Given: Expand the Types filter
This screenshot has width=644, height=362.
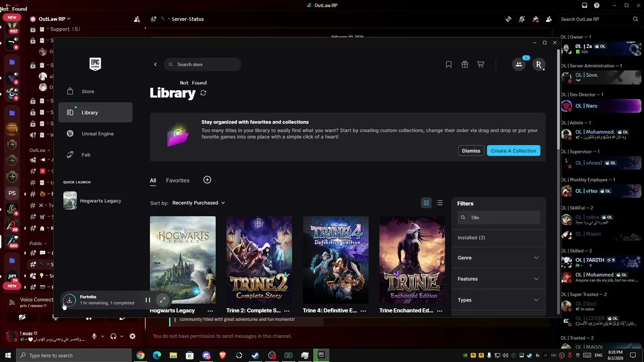Looking at the screenshot, I should 499,300.
